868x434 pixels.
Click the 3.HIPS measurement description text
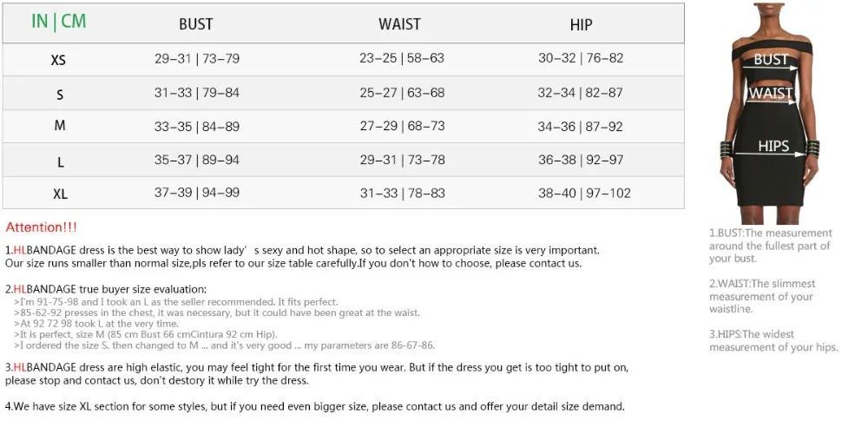click(773, 340)
